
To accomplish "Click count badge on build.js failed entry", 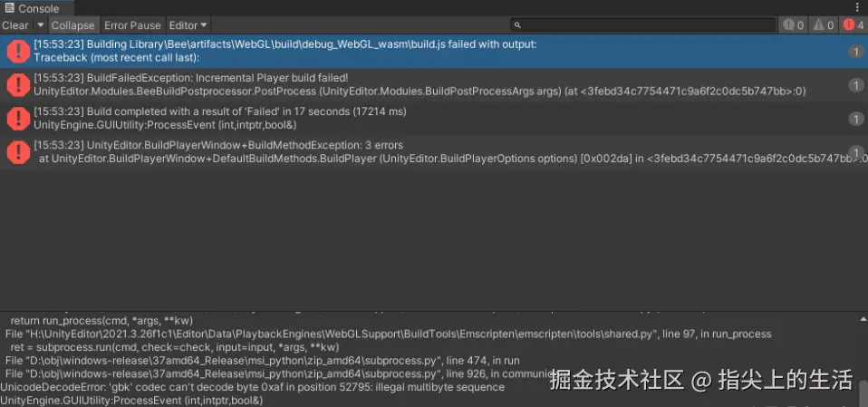I will 856,52.
